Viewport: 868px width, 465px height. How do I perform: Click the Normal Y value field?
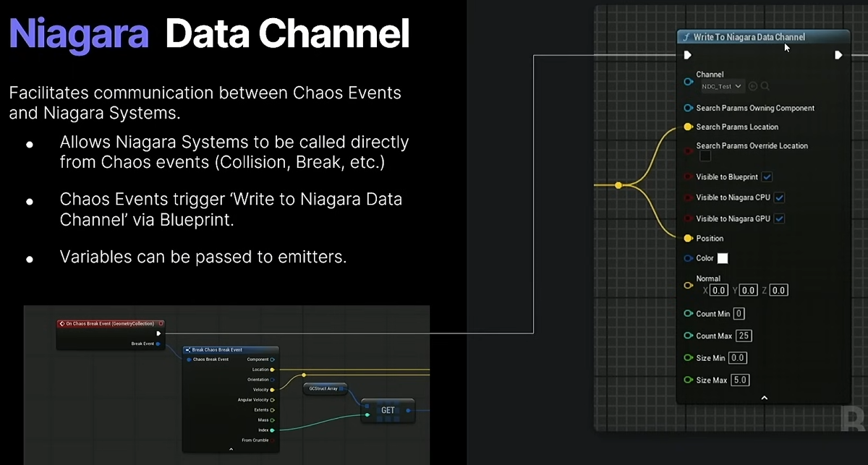(x=749, y=291)
